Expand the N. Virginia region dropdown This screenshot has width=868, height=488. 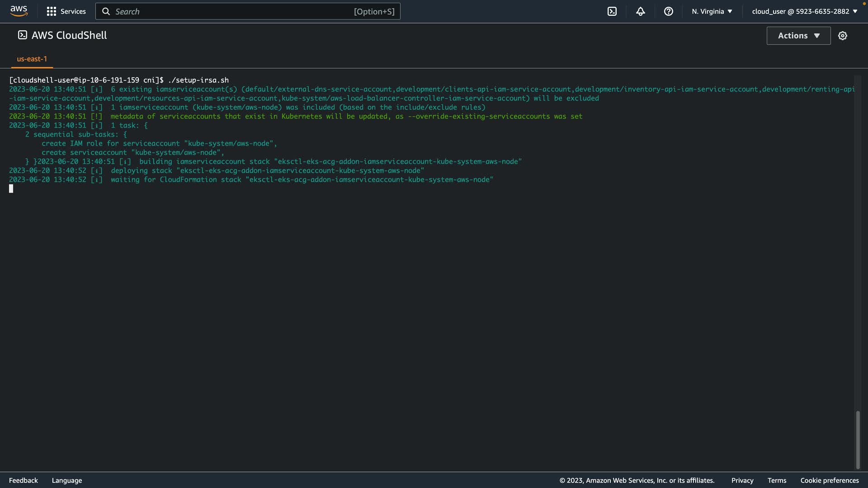(712, 11)
